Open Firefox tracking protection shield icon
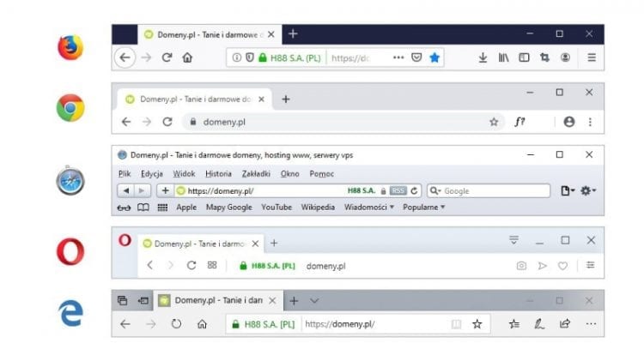Viewport: 644px width, 361px height. click(250, 57)
